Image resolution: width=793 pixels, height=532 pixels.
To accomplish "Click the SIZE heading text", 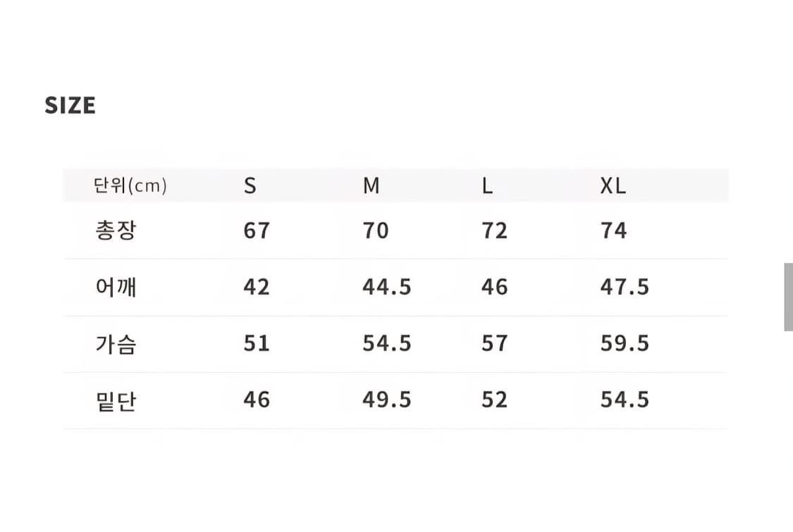I will point(70,106).
